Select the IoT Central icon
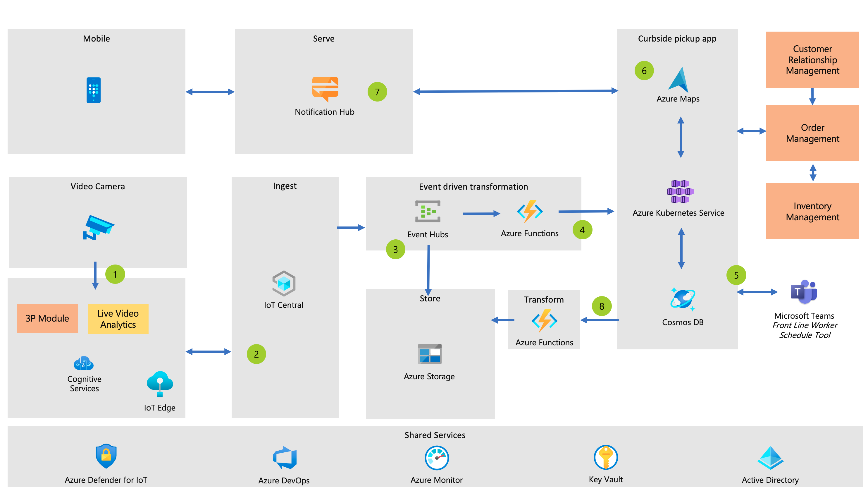The width and height of the screenshot is (868, 491). (x=284, y=283)
